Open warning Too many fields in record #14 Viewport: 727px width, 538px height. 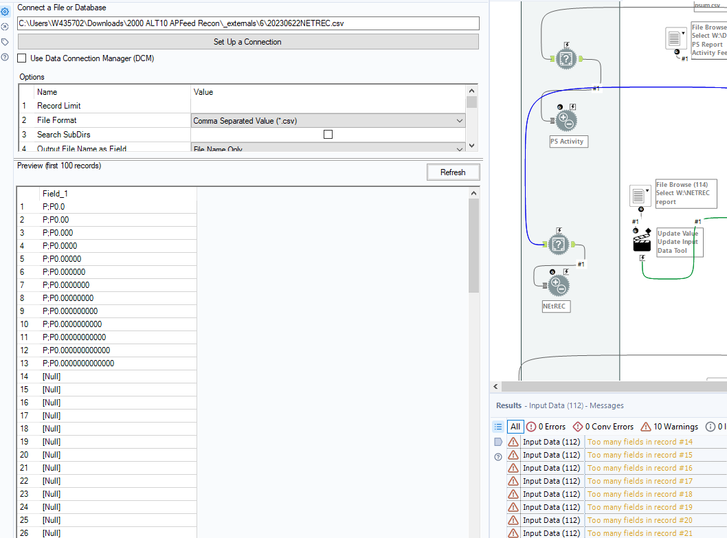[640, 442]
